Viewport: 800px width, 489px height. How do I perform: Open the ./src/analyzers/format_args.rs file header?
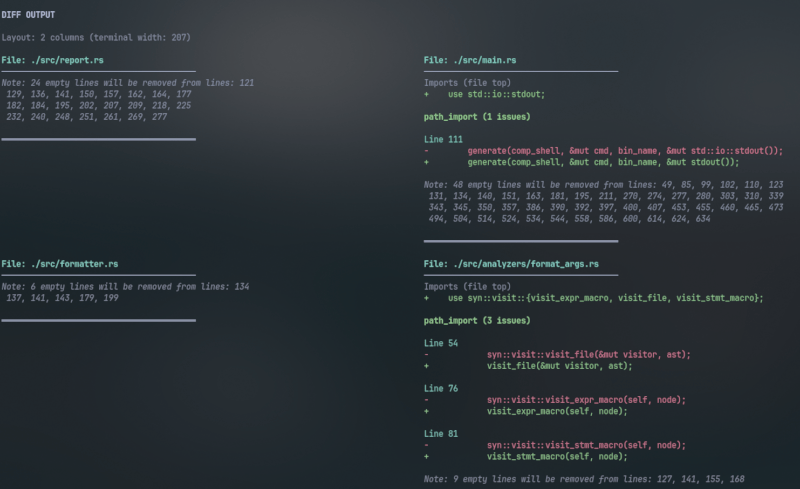[x=511, y=264]
